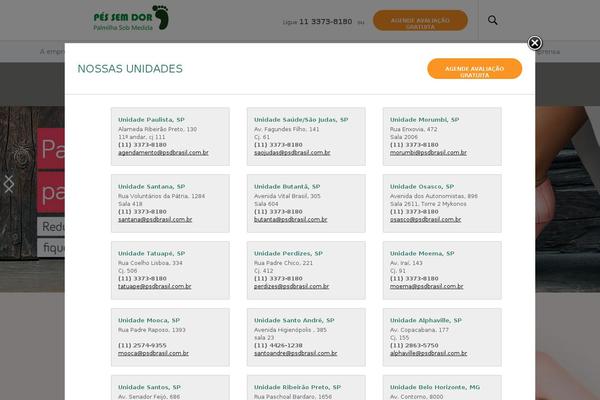Open the search magnifier icon in header
The image size is (600, 400).
[492, 20]
